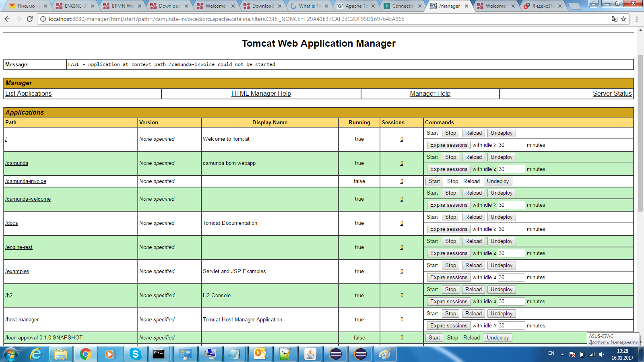Launch Internet Explorer from taskbar
Screen dimensions: 644x362
click(36, 354)
